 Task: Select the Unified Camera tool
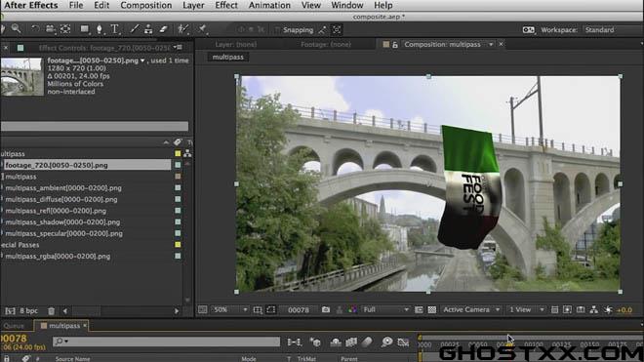pos(50,29)
